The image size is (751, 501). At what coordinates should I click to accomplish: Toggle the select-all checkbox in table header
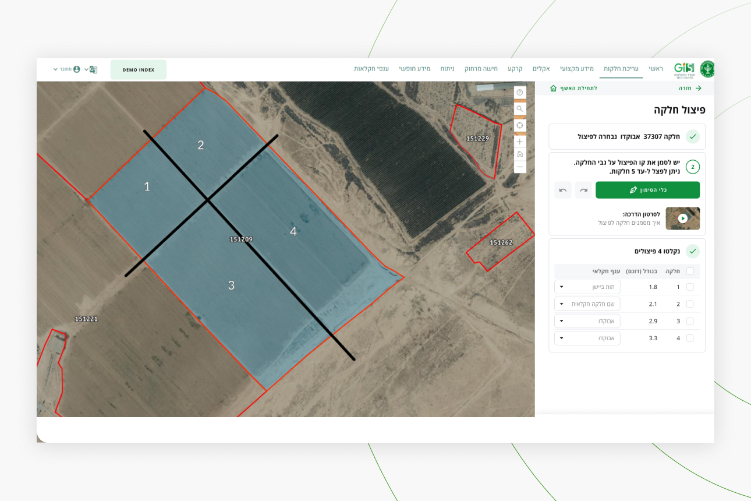pos(690,271)
